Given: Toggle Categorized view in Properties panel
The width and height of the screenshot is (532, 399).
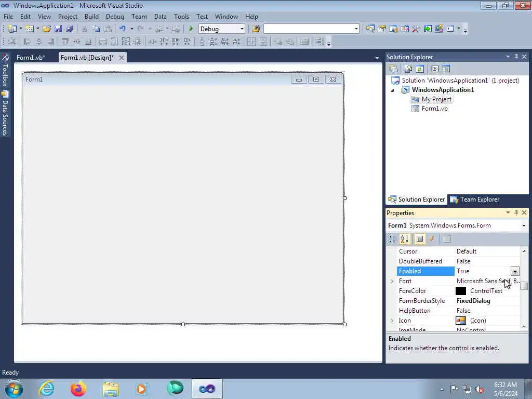Looking at the screenshot, I should coord(392,239).
